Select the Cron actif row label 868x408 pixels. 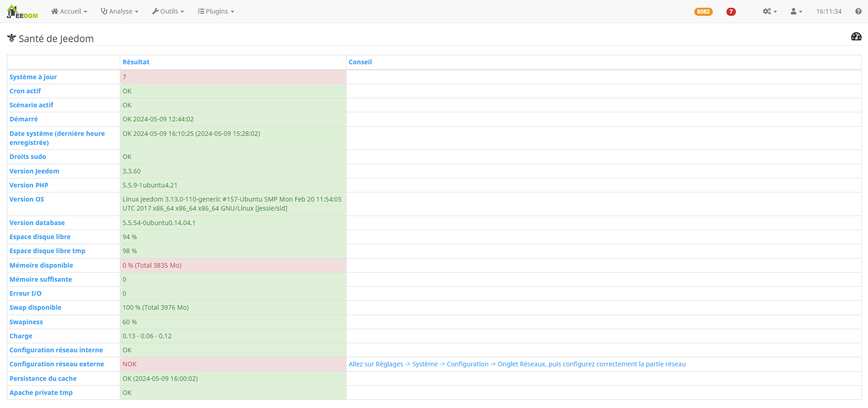click(25, 91)
